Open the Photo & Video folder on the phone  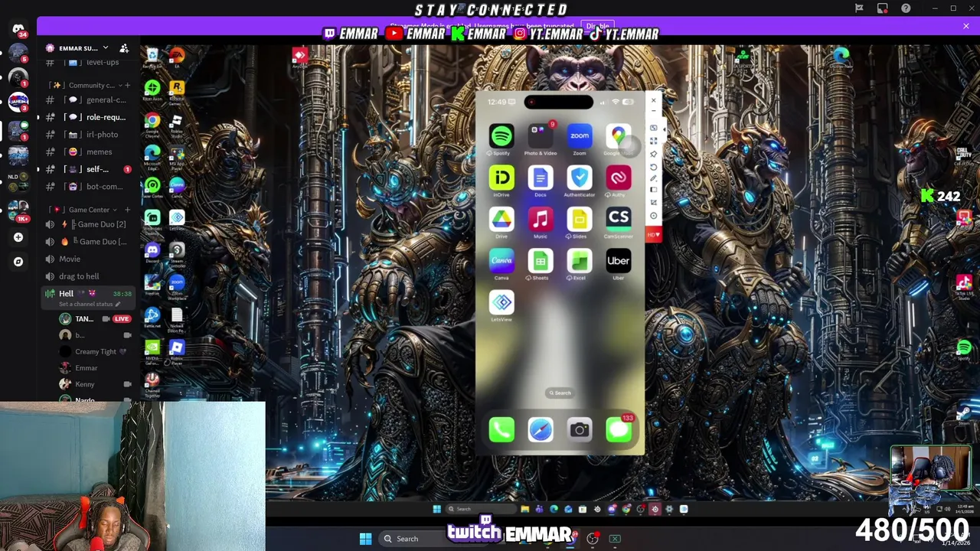tap(541, 136)
